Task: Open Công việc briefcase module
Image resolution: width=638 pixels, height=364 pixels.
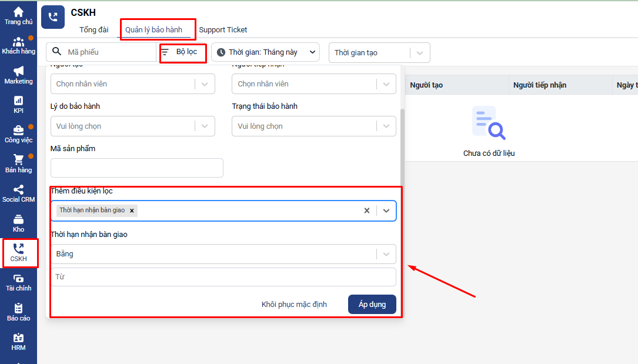Action: 18,134
